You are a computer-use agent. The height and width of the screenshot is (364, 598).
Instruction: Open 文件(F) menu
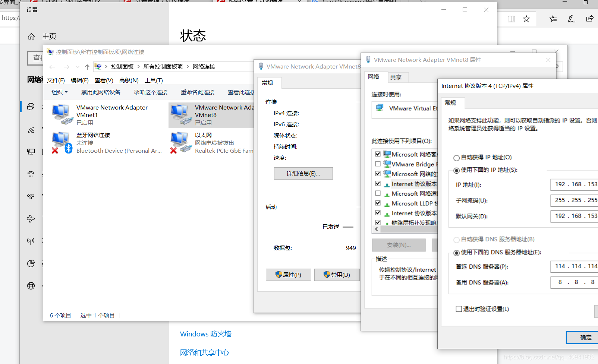56,80
